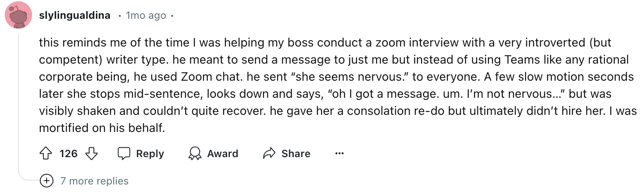
Task: Click the last line 'mortified on his behalf.'
Action: point(102,128)
